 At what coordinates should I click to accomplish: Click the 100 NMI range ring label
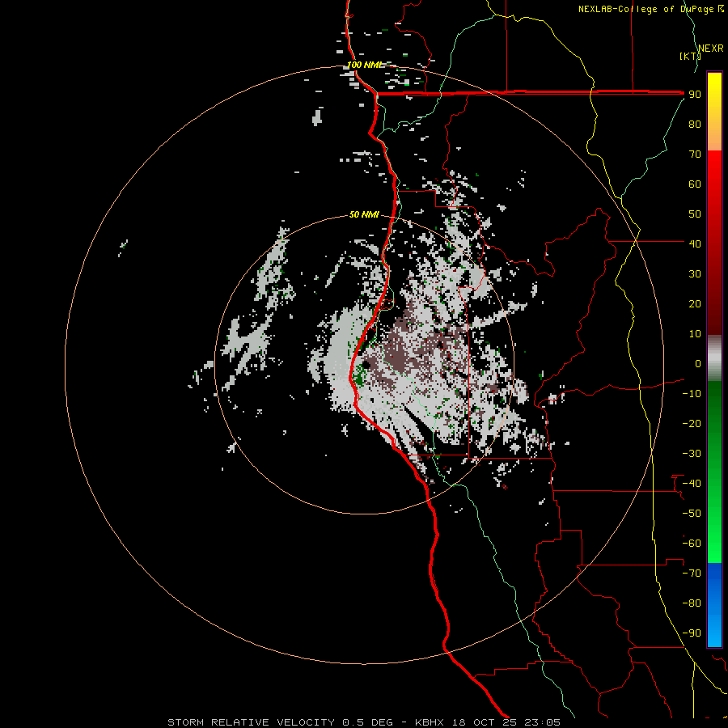click(x=366, y=65)
